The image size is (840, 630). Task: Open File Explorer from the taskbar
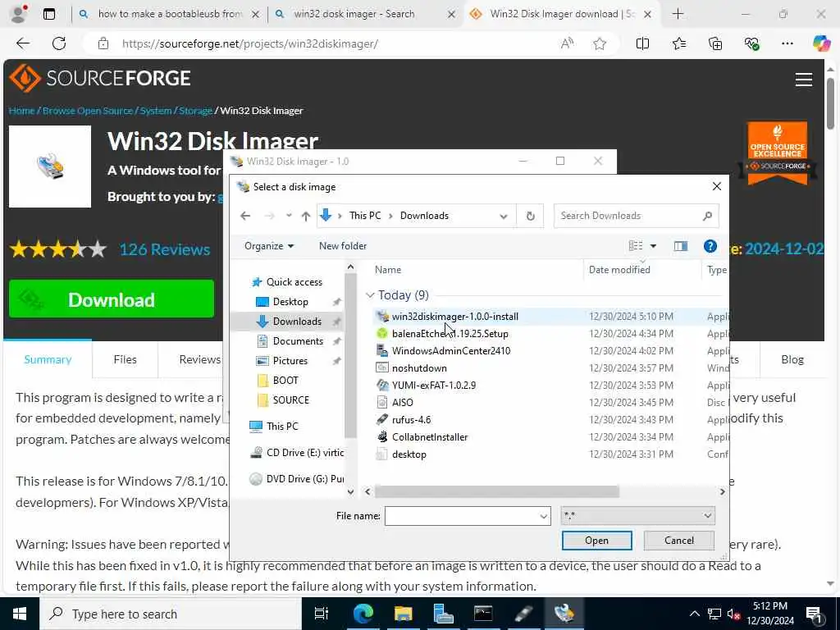(403, 614)
